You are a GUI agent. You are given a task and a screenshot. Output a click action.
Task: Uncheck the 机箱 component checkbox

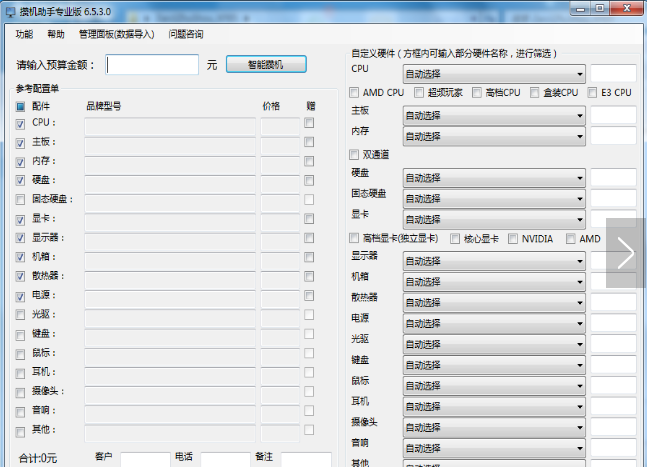[x=20, y=257]
